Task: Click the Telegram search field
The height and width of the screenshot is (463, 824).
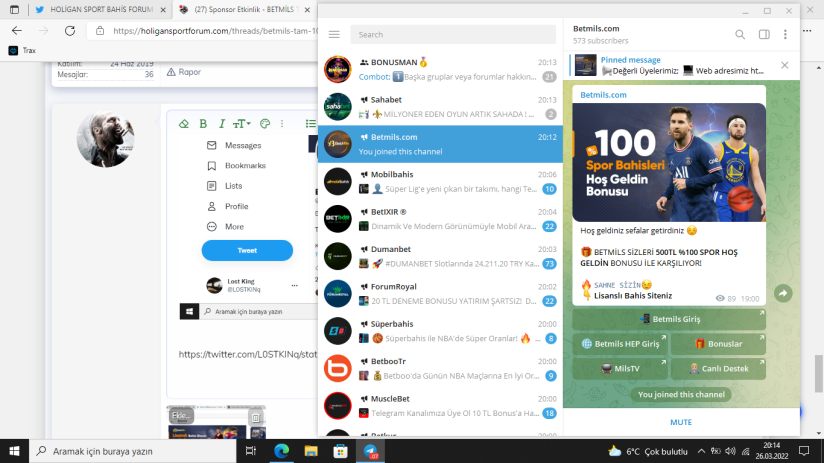Action: point(454,34)
